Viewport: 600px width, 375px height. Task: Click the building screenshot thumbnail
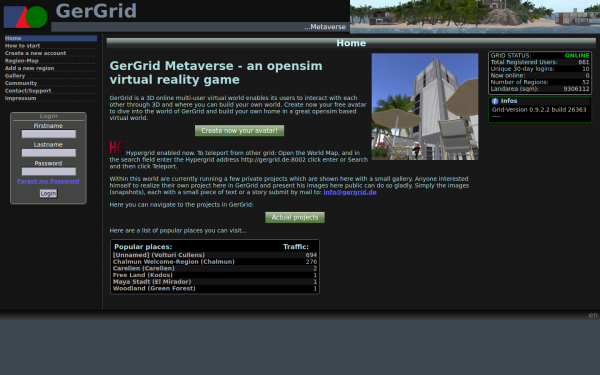425,107
